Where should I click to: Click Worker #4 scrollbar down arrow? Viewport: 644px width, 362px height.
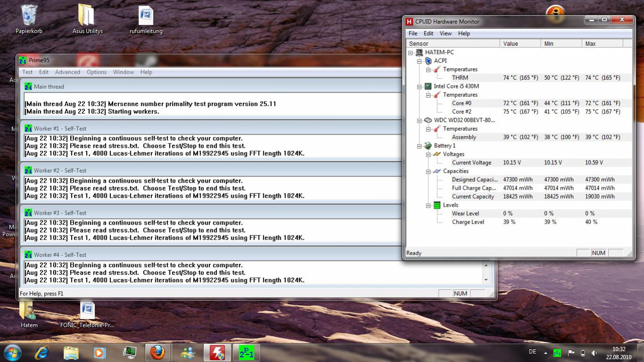[x=486, y=280]
